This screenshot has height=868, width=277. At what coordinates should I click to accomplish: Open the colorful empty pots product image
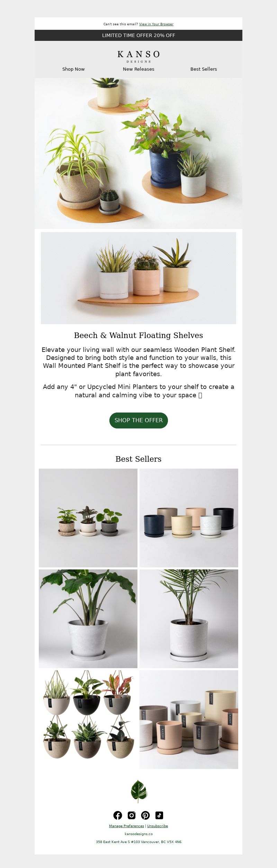[189, 518]
